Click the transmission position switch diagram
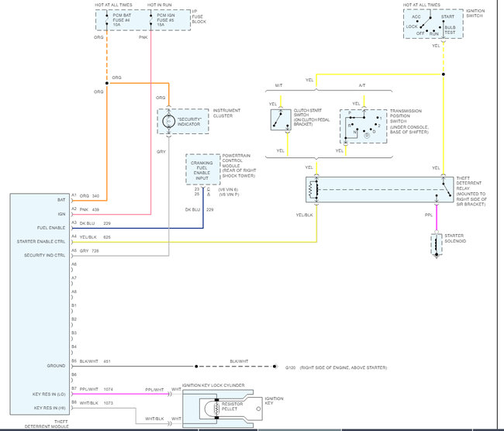504x431 pixels. (363, 126)
